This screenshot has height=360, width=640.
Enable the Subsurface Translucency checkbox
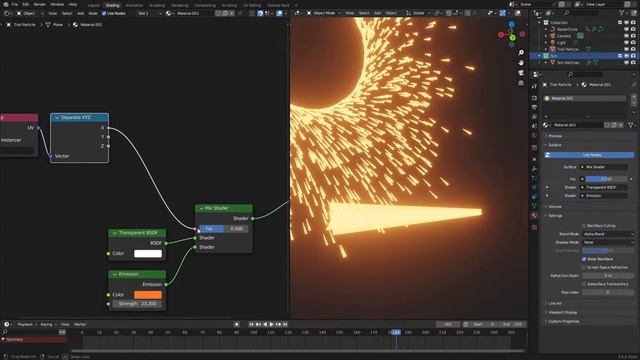[584, 284]
